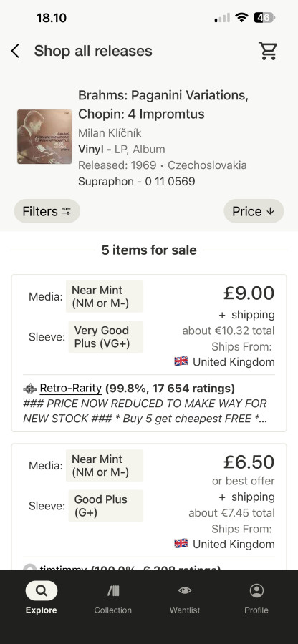Viewport: 298px width, 644px height.
Task: Open the Collection tab icon
Action: (113, 591)
